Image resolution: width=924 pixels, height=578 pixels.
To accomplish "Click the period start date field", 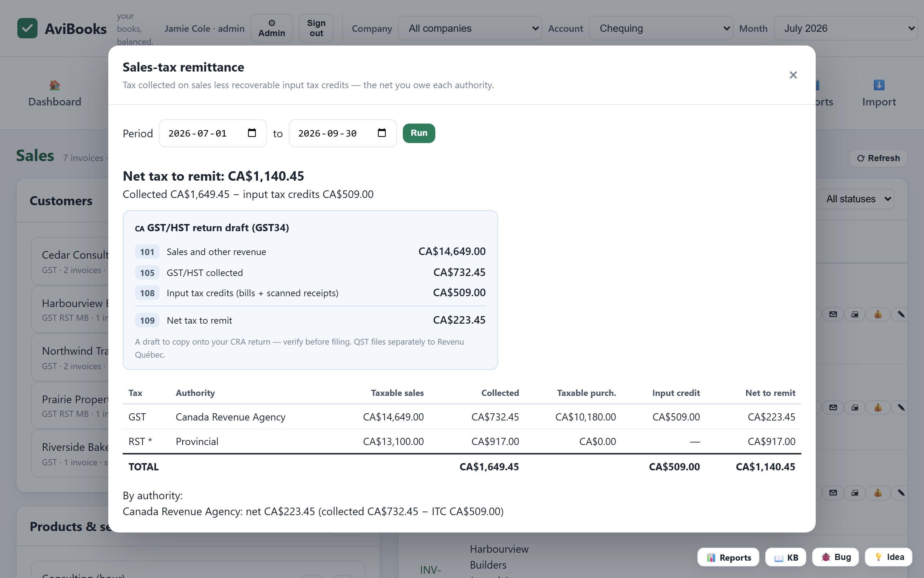I will point(213,133).
